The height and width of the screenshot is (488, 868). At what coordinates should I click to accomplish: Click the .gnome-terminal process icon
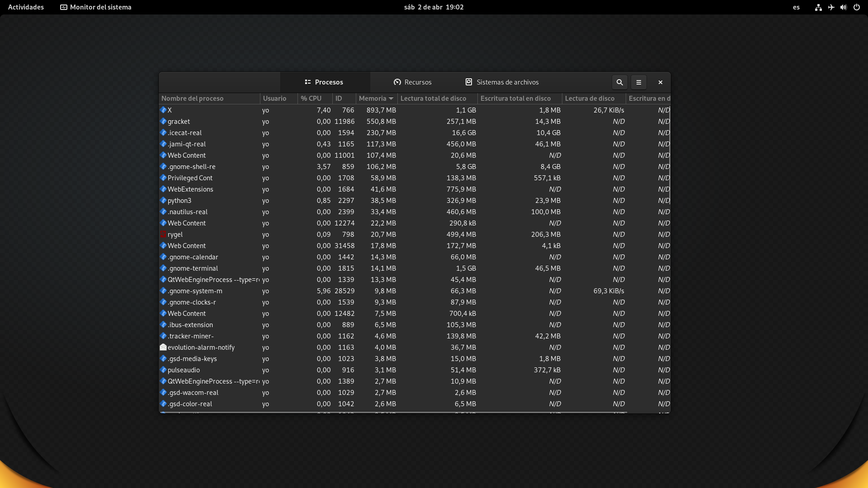pyautogui.click(x=163, y=268)
